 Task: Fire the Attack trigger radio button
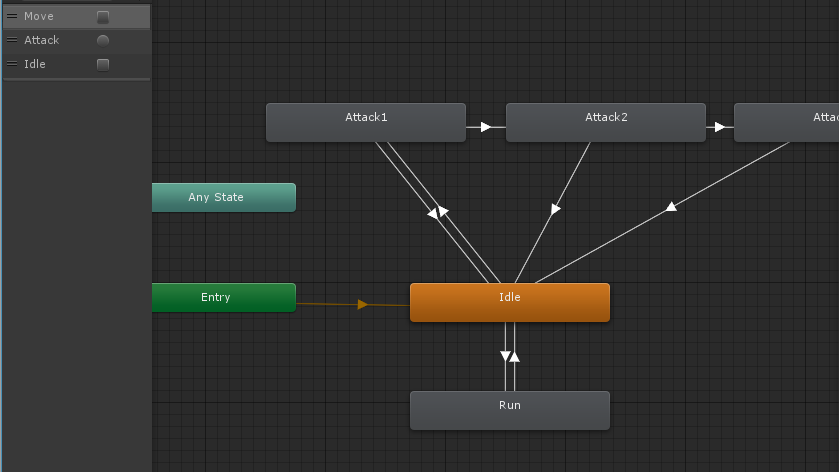[103, 41]
